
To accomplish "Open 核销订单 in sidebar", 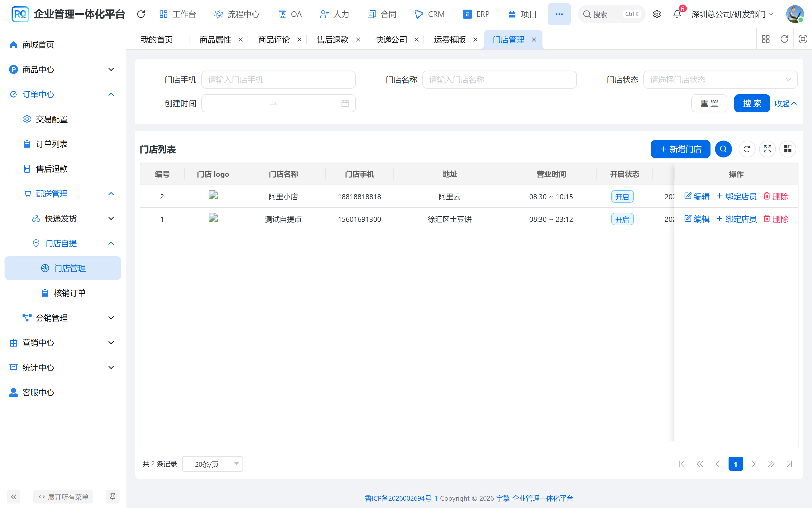I will coord(63,293).
